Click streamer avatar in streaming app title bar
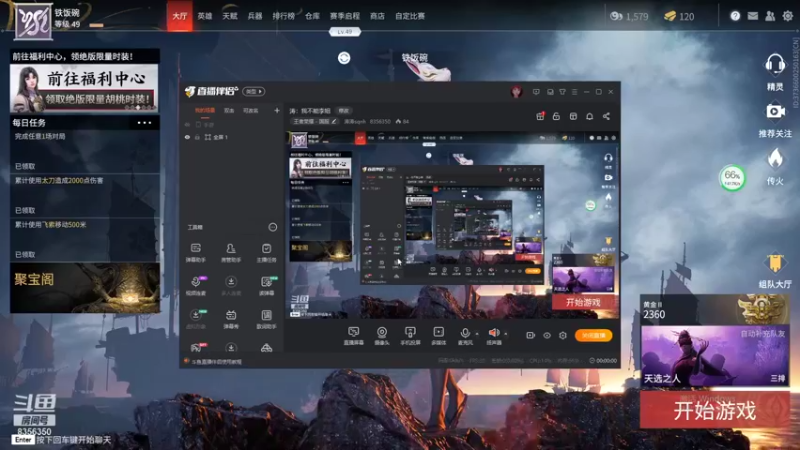This screenshot has width=800, height=450. pos(516,92)
